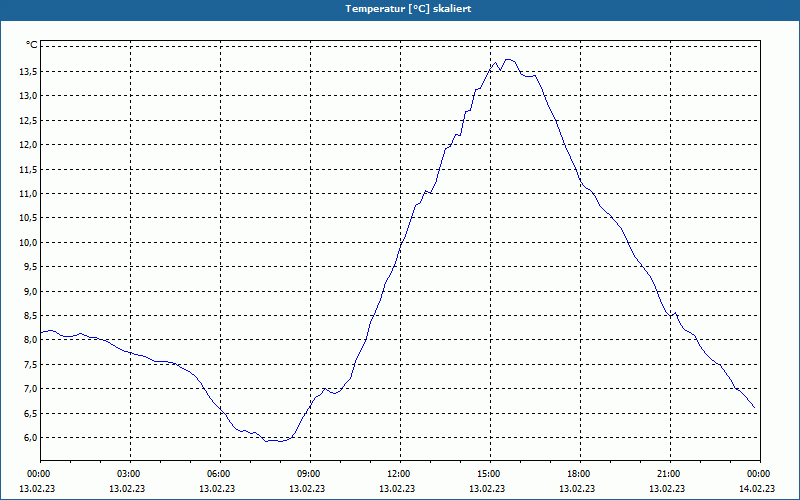Pick the '11,0' y-axis label
The height and width of the screenshot is (500, 800).
[28, 193]
